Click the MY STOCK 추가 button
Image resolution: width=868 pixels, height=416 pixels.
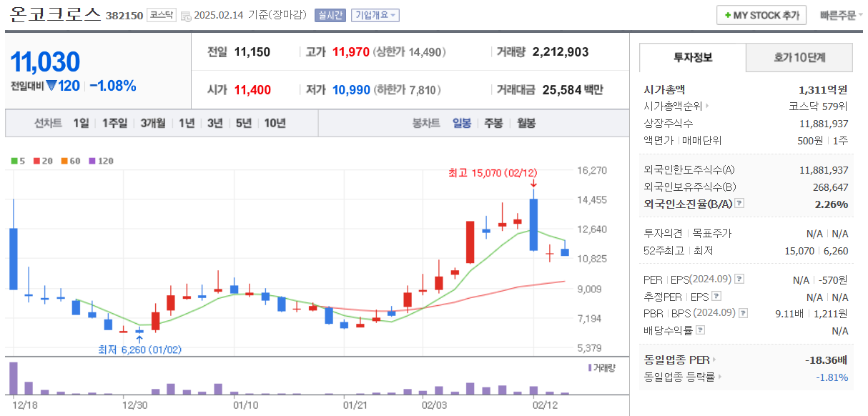click(761, 14)
